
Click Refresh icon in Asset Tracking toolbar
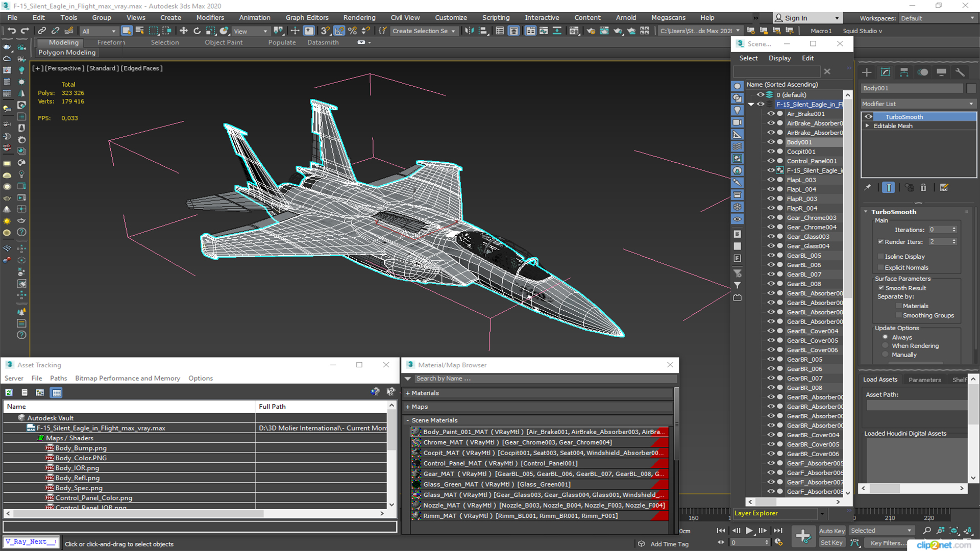(9, 392)
